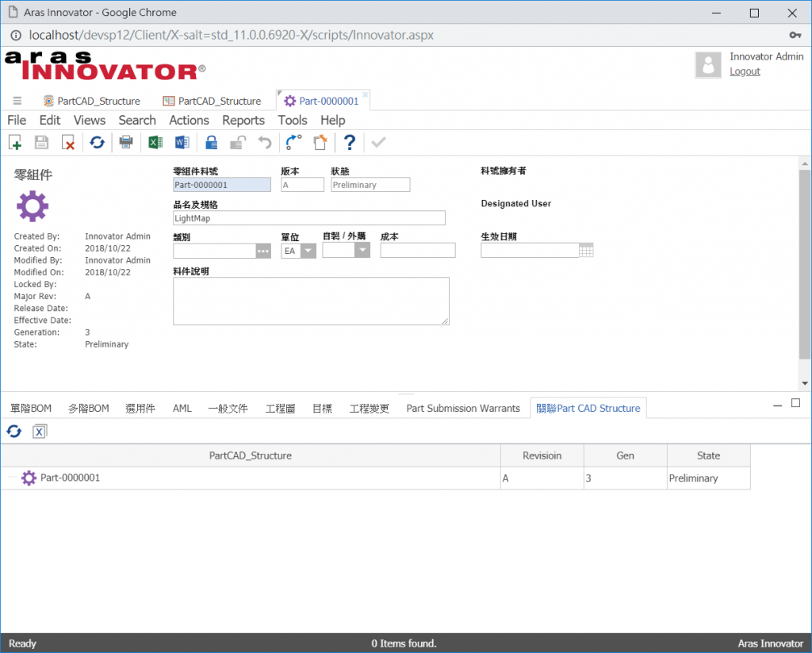Screen dimensions: 812x653
Task: Click the Copy/paste clipboard toolbar icon
Action: click(320, 142)
